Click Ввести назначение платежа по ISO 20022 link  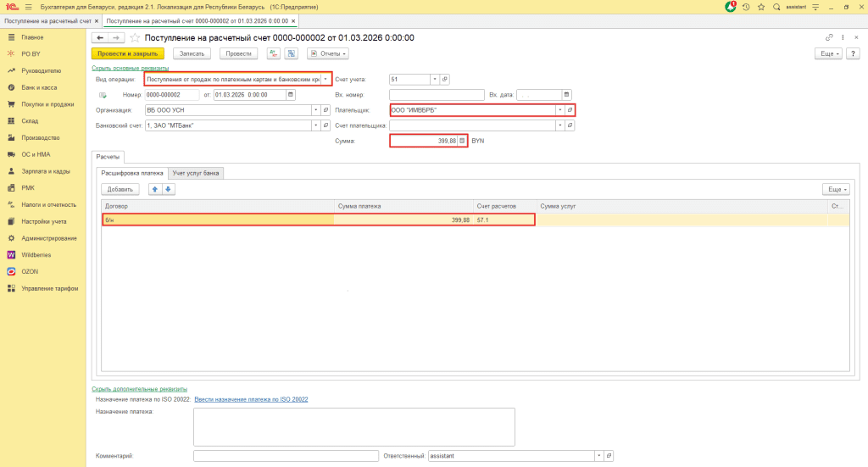(251, 399)
